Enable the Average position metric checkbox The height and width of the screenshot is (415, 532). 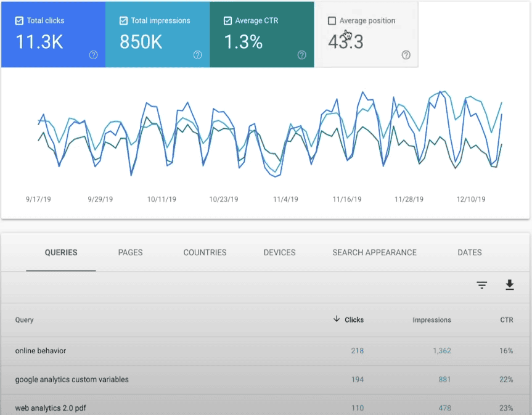click(330, 20)
